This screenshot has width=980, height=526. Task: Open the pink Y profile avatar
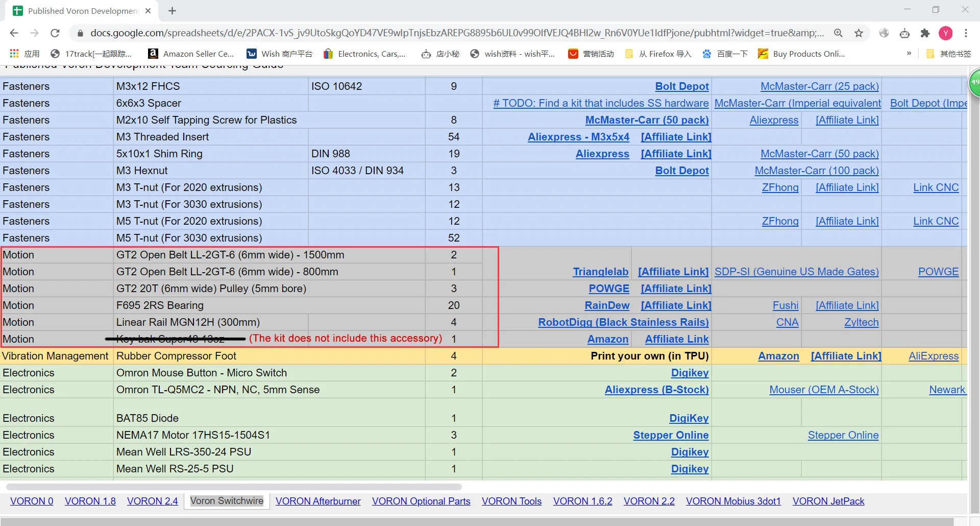[x=945, y=33]
